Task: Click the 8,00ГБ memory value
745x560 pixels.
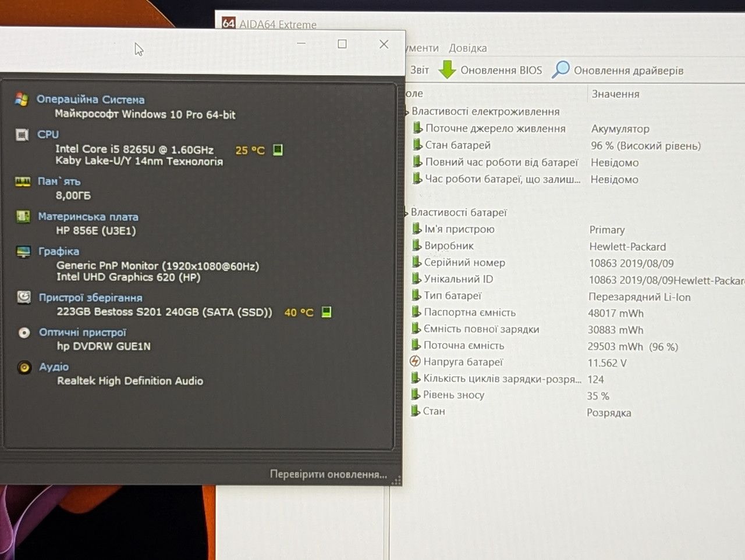Action: coord(73,195)
